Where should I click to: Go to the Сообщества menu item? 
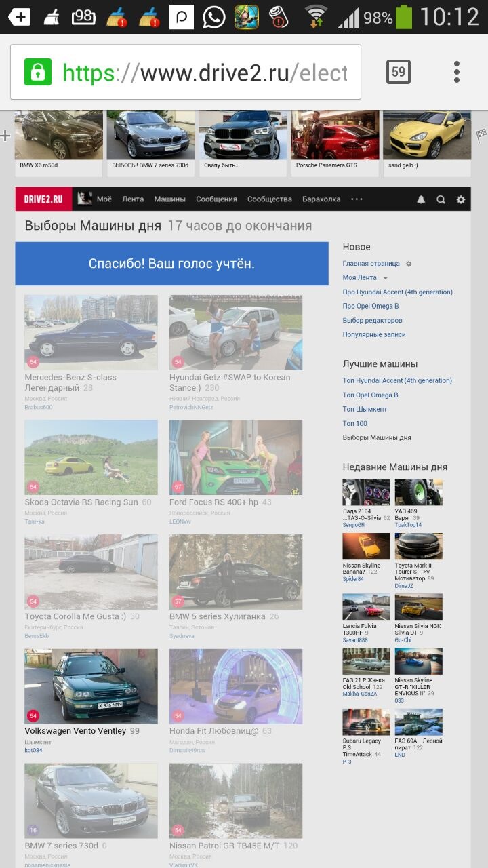click(270, 199)
